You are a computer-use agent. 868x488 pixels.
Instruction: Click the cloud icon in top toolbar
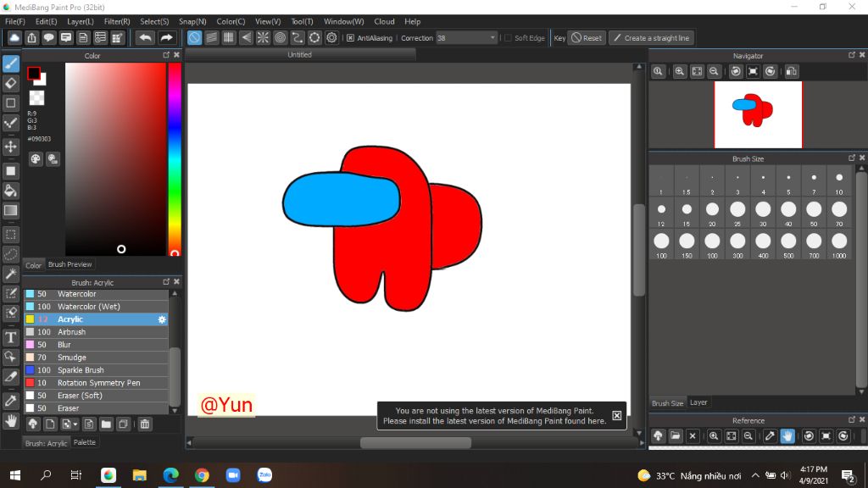[14, 37]
